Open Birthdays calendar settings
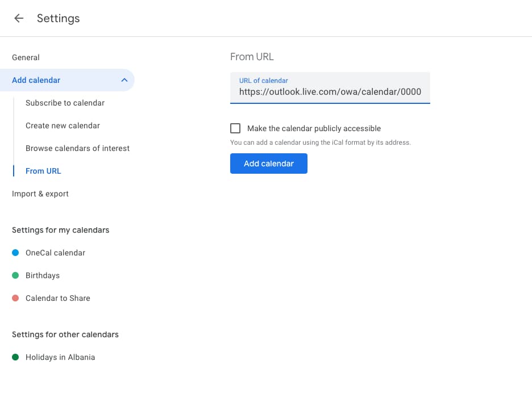 [x=43, y=275]
